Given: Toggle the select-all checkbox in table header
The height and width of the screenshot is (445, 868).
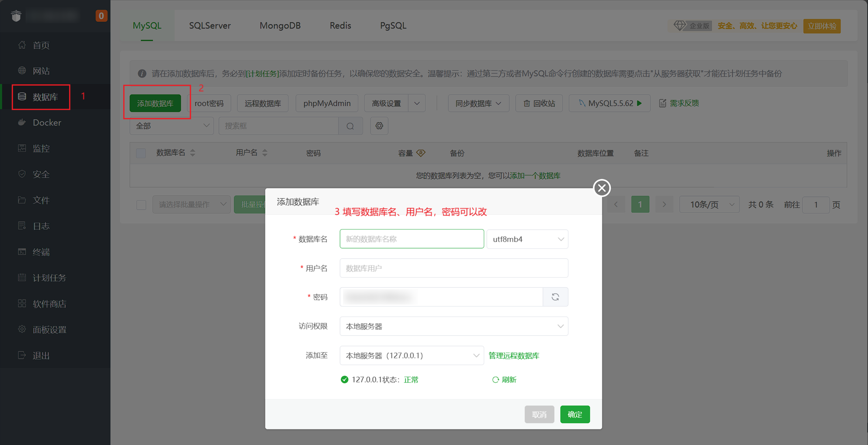Looking at the screenshot, I should coord(141,153).
